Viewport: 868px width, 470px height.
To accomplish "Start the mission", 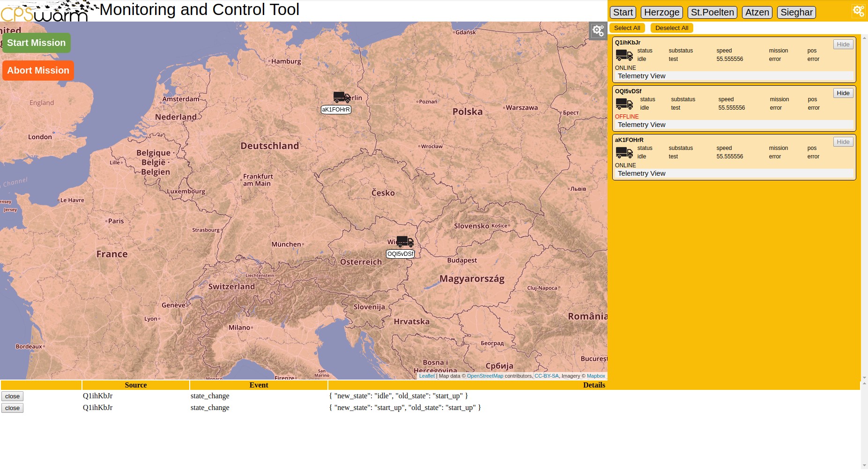I will click(x=37, y=43).
